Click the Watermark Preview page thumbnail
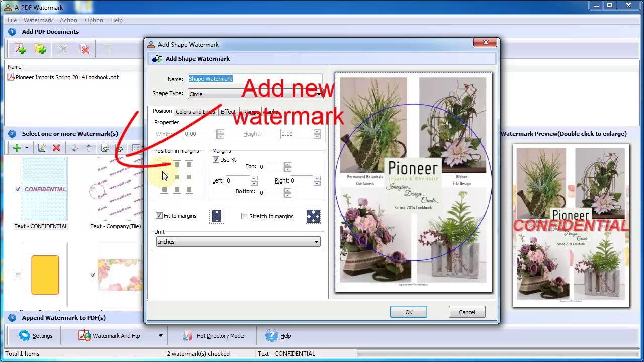The image size is (644, 362). click(571, 226)
